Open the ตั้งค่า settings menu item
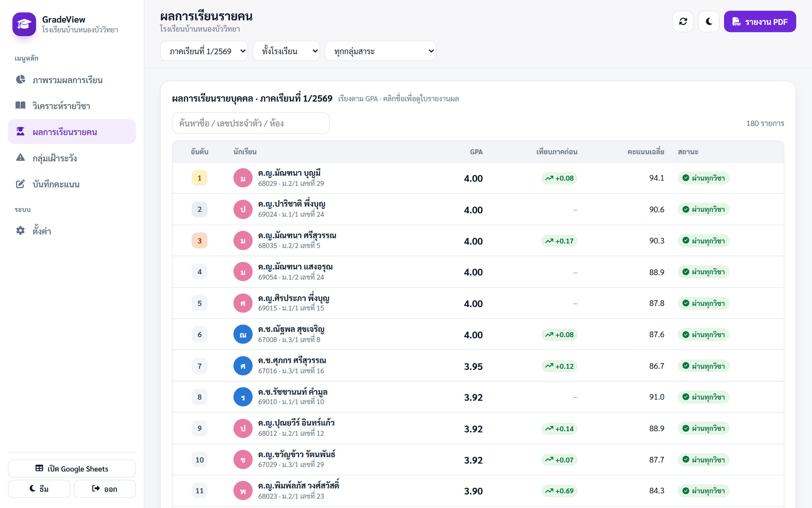 click(x=72, y=231)
